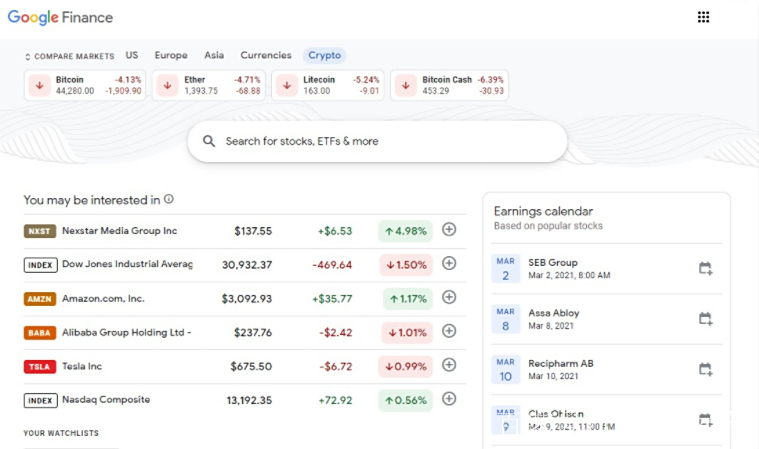Add Amazon.com to watchlist using plus icon
This screenshot has width=759, height=449.
click(x=449, y=298)
